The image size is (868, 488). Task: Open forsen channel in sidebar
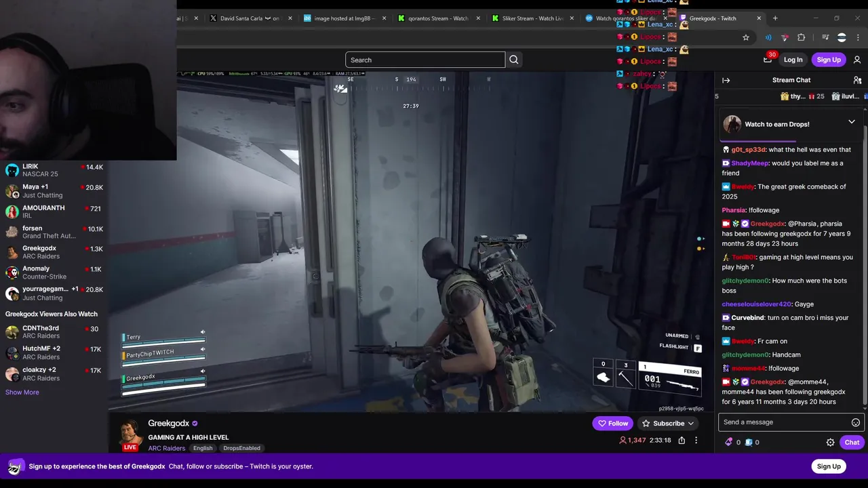[x=54, y=232]
